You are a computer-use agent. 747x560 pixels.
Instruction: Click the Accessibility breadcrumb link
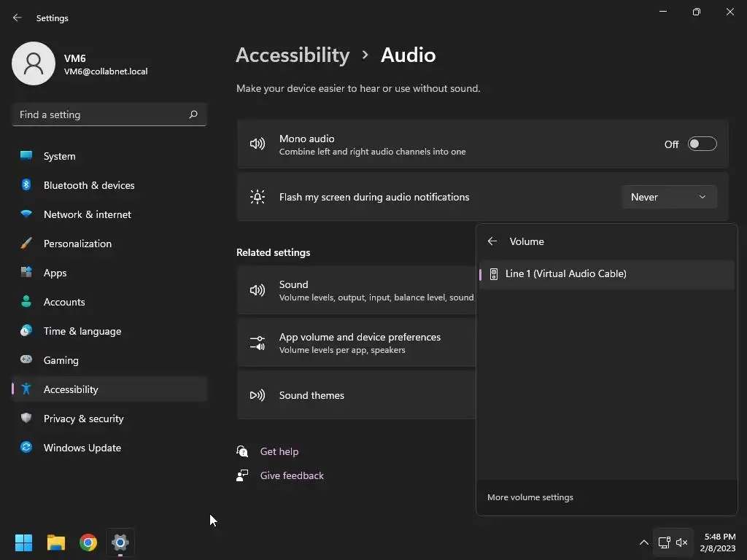pyautogui.click(x=293, y=55)
